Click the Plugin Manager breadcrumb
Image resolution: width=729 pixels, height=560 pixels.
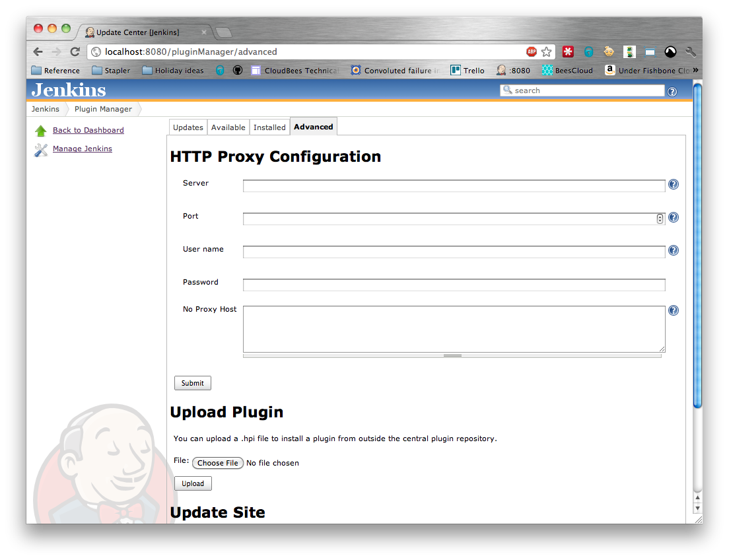[103, 110]
